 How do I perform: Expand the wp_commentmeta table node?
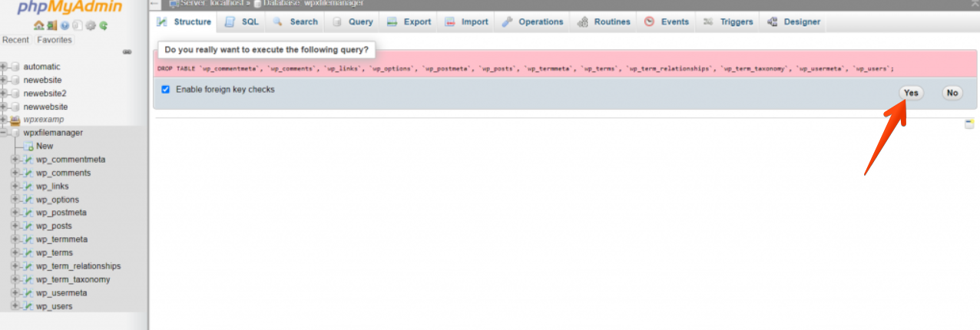(x=15, y=160)
